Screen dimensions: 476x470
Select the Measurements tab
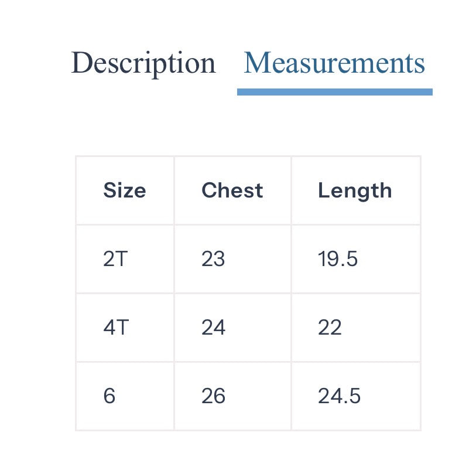point(334,63)
